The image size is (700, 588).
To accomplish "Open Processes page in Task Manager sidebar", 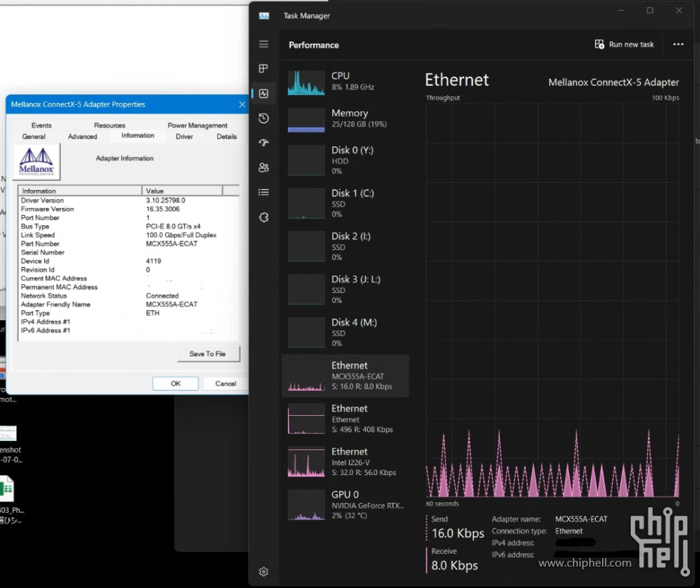I will tap(264, 69).
